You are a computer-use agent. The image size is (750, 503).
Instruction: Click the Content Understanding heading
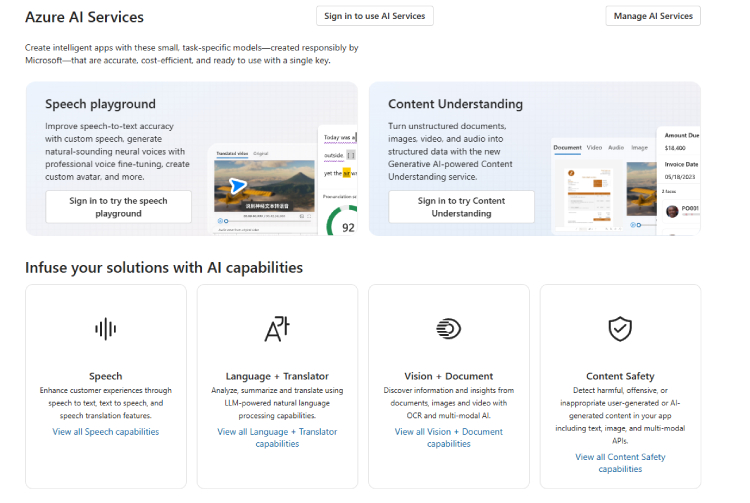(x=455, y=104)
